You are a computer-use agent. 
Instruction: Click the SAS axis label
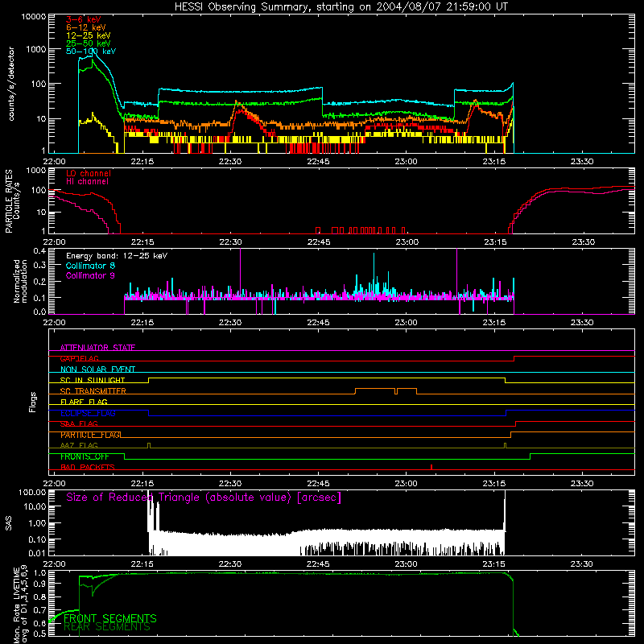9,523
